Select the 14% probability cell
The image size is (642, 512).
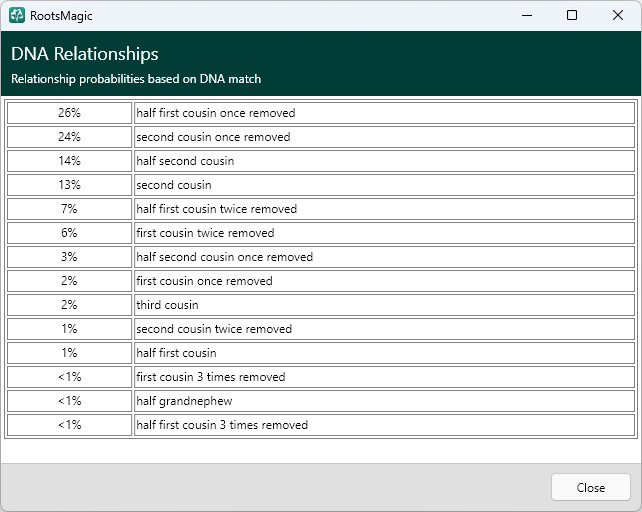pyautogui.click(x=69, y=161)
